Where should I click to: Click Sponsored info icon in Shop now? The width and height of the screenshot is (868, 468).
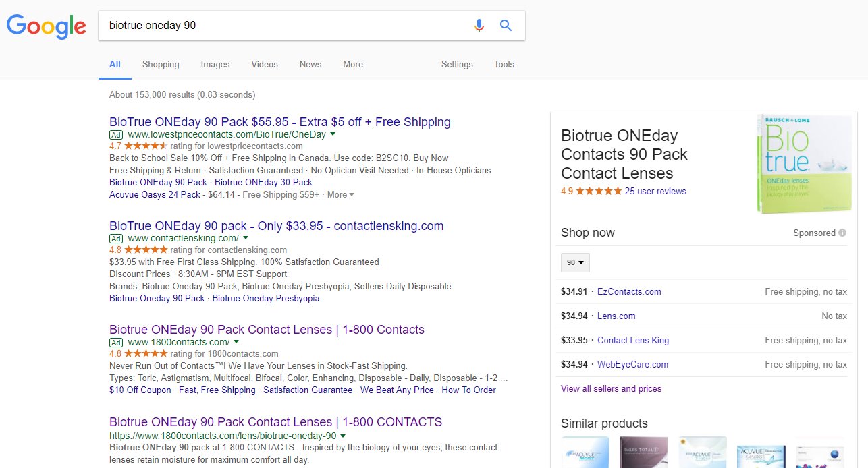click(842, 233)
